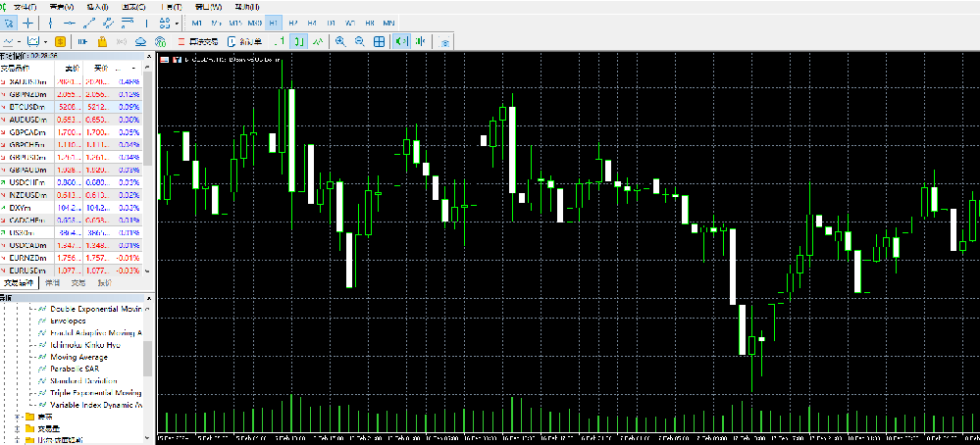Expand the 交易量 folder in Navigator
Image resolution: width=980 pixels, height=445 pixels.
[18, 428]
